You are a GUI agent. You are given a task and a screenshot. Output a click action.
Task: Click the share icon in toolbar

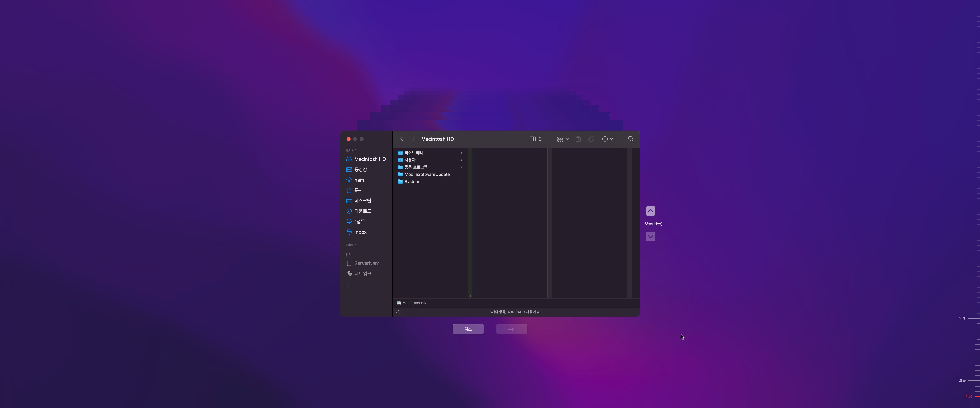coord(578,139)
